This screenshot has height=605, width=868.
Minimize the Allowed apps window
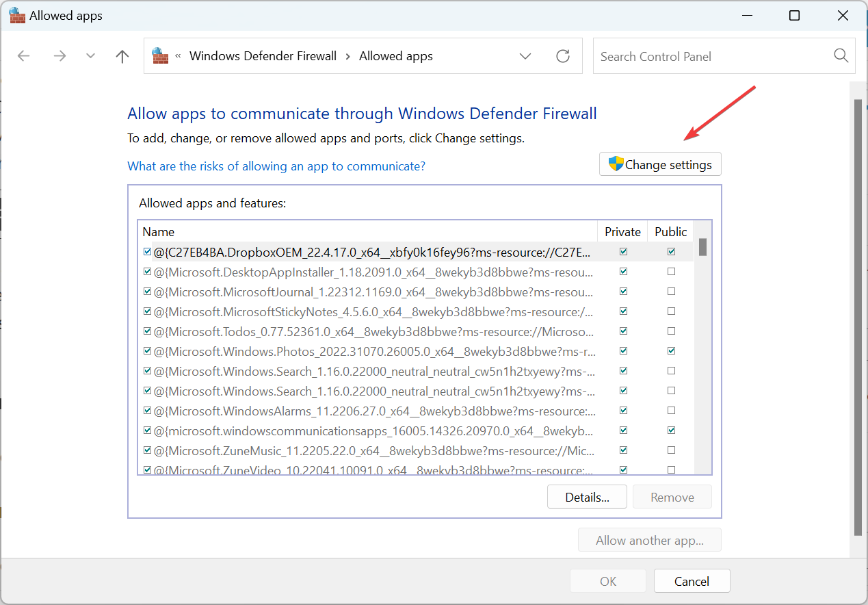[x=747, y=15]
